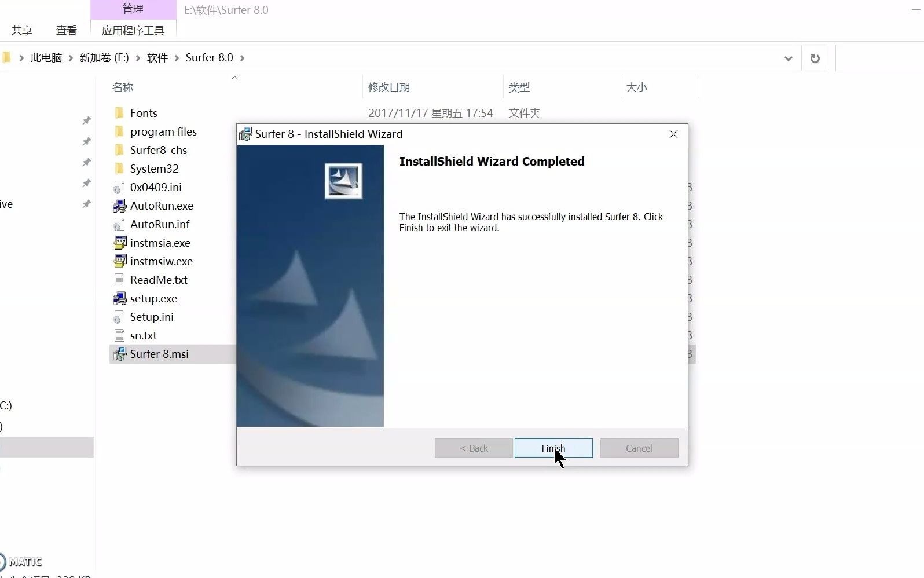This screenshot has height=578, width=924.
Task: Click the 文件夹 type cell for Fonts
Action: (525, 113)
